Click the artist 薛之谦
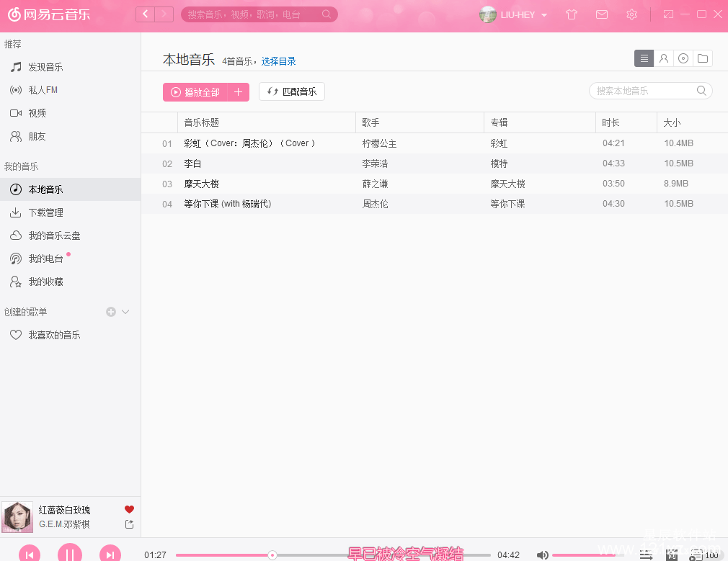728x561 pixels. pyautogui.click(x=375, y=184)
